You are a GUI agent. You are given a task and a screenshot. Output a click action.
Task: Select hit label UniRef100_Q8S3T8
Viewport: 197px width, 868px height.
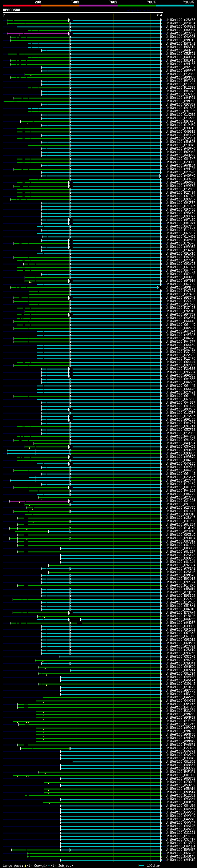pyautogui.click(x=180, y=515)
